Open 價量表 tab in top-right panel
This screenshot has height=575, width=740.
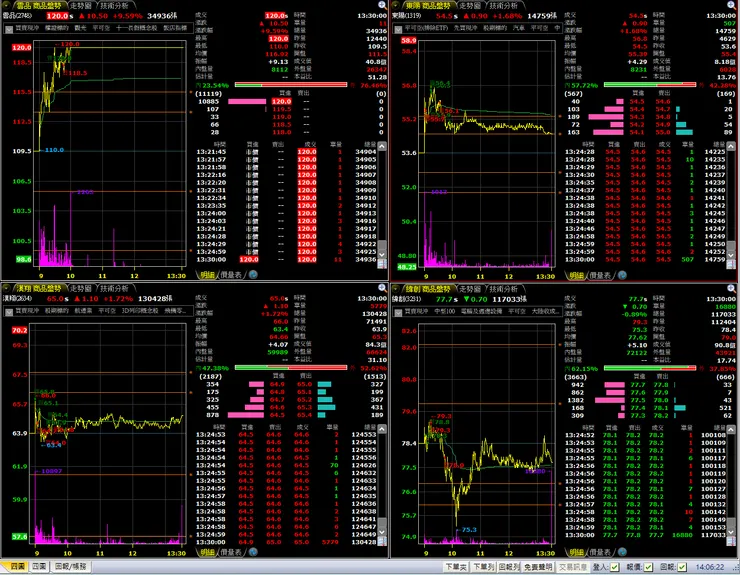point(601,275)
